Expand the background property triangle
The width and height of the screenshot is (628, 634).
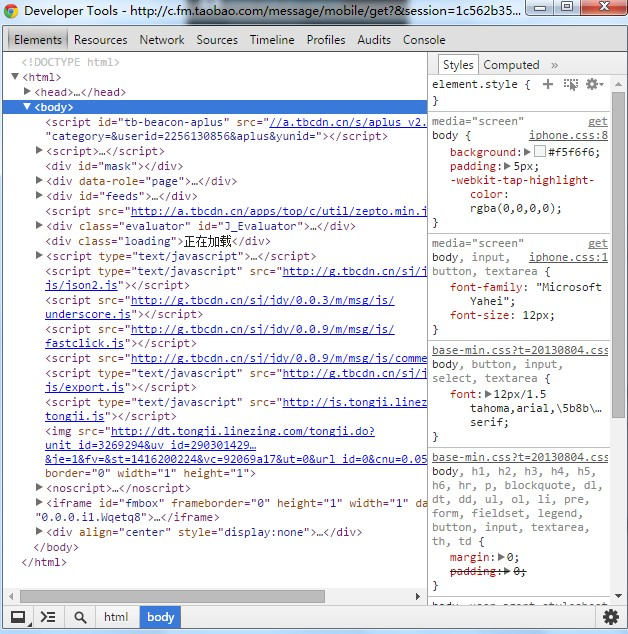pos(527,152)
